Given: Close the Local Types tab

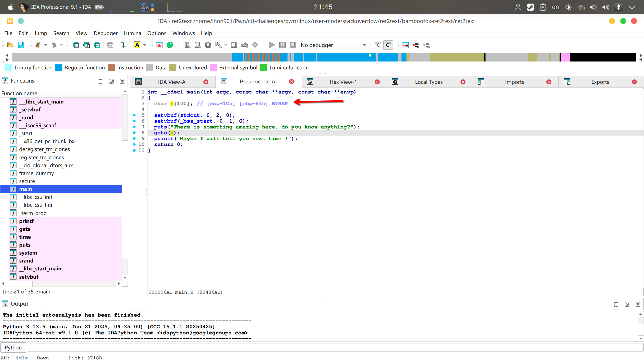Looking at the screenshot, I should click(463, 82).
